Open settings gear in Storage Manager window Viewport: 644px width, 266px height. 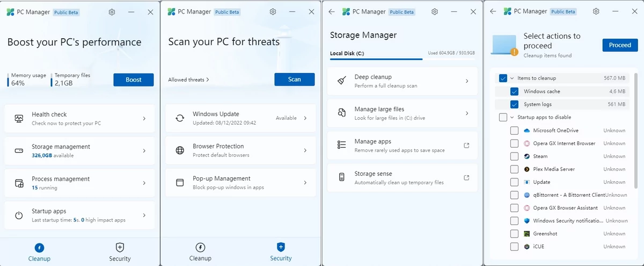tap(435, 12)
